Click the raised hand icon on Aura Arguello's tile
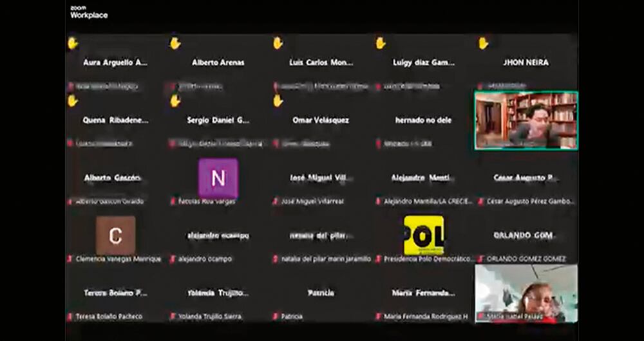 [73, 43]
